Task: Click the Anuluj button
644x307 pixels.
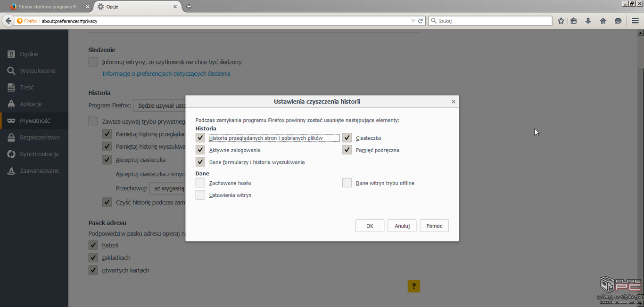Action: tap(402, 226)
